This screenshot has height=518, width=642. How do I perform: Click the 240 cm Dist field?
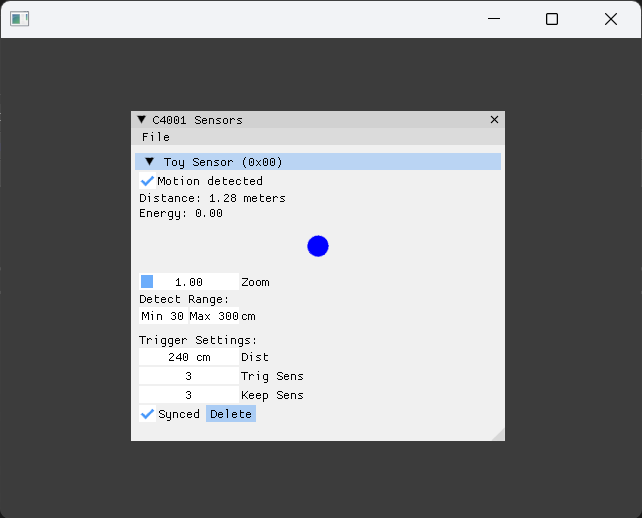[x=189, y=357]
